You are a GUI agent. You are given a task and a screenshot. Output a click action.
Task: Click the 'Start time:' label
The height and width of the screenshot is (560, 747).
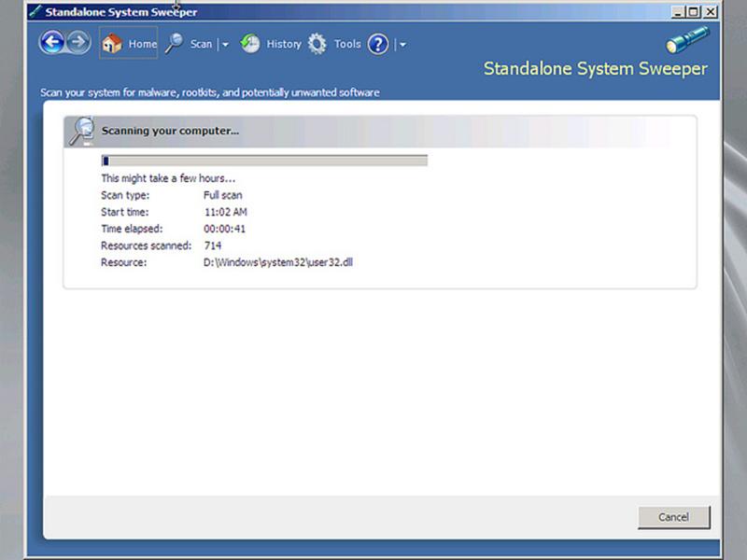tap(125, 212)
